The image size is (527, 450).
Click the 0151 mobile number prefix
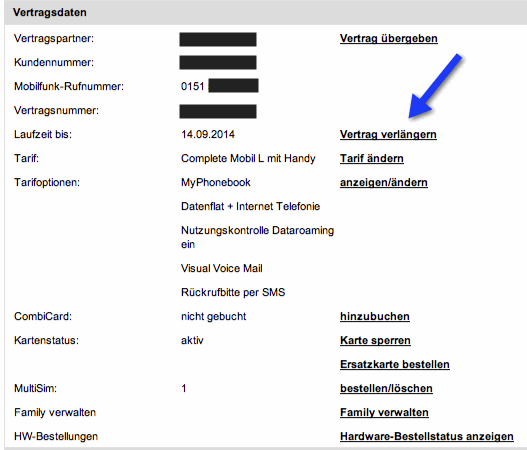(192, 86)
